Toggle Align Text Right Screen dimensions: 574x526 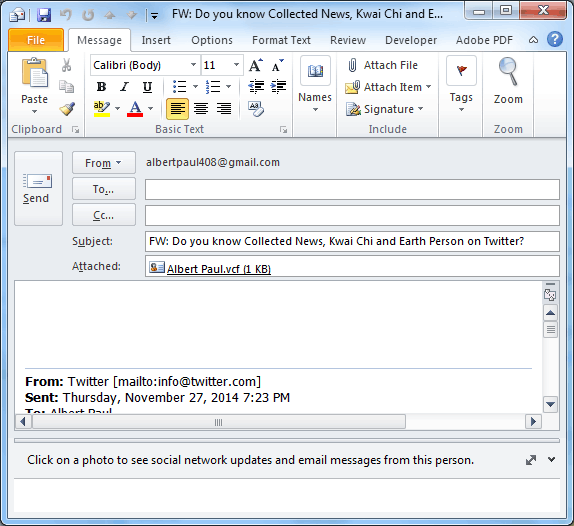tap(224, 109)
